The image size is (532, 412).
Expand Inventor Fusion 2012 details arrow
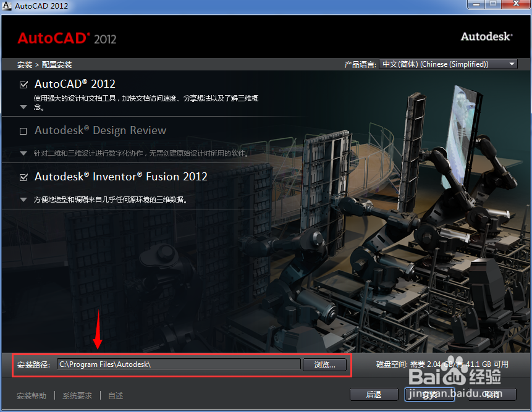[x=23, y=200]
